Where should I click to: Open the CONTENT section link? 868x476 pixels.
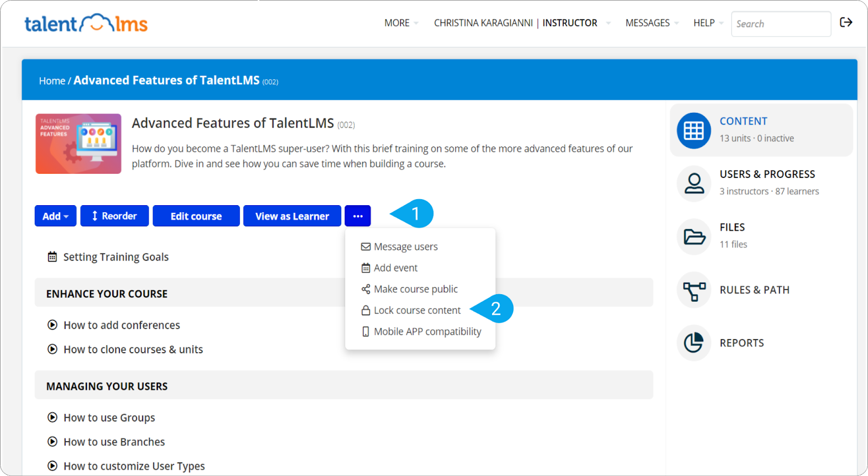[x=743, y=121]
